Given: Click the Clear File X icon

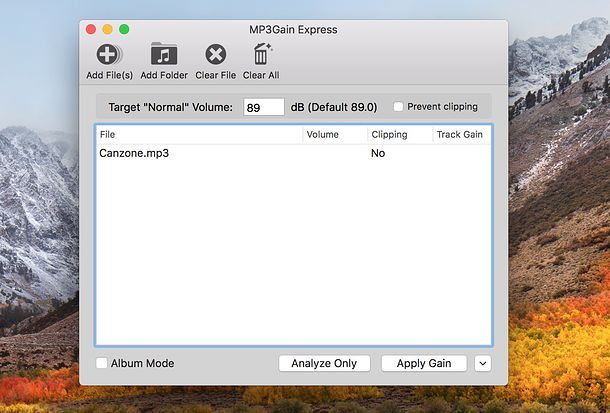Looking at the screenshot, I should [x=216, y=54].
